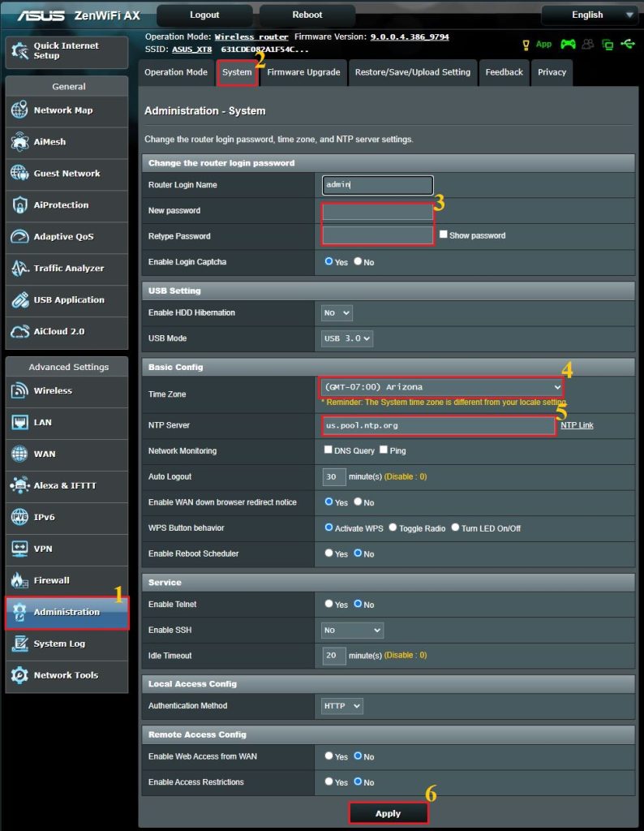Select Yes for Enable Telnet

[x=328, y=604]
